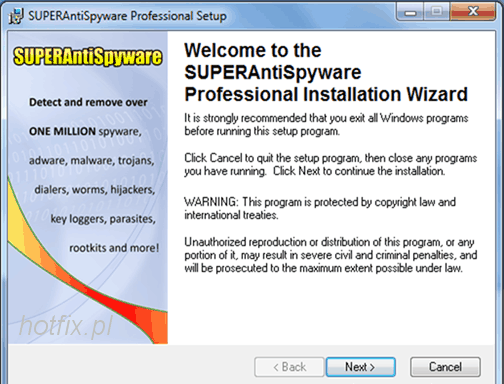Click the 'key loggers, parasites,' line
Image resolution: width=504 pixels, height=384 pixels.
103,219
